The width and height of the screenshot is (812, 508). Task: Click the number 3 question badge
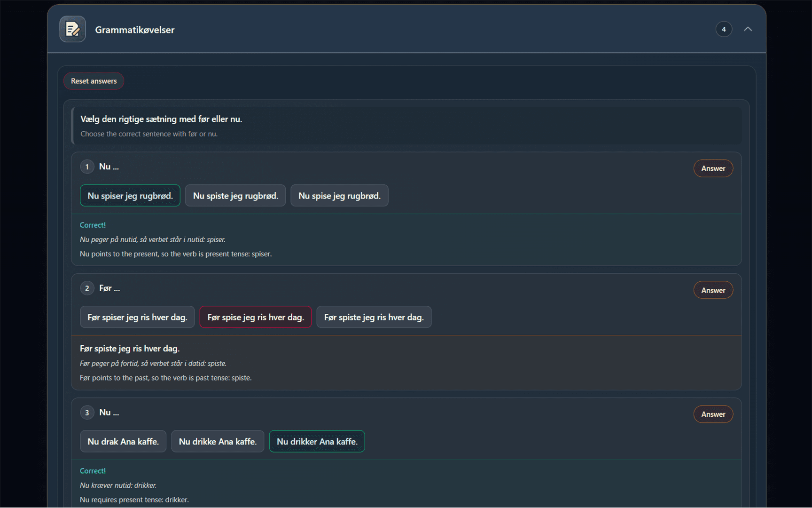[87, 413]
